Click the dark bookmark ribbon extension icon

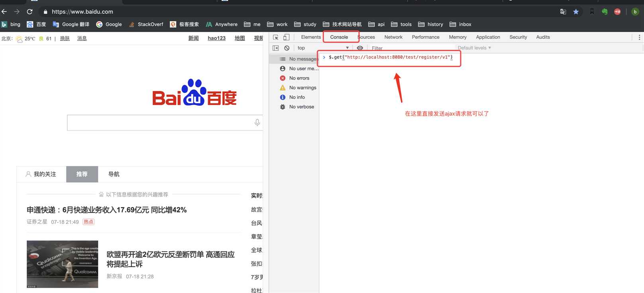(592, 12)
